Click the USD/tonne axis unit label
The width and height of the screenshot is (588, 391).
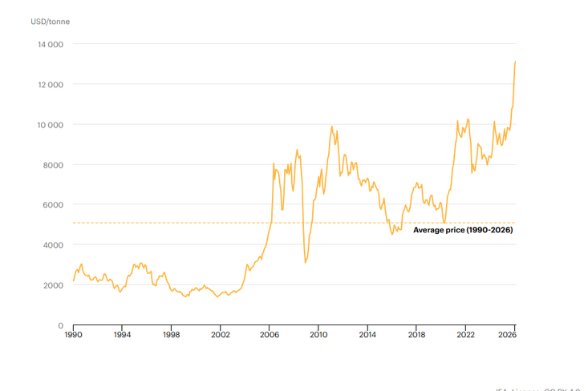click(50, 21)
